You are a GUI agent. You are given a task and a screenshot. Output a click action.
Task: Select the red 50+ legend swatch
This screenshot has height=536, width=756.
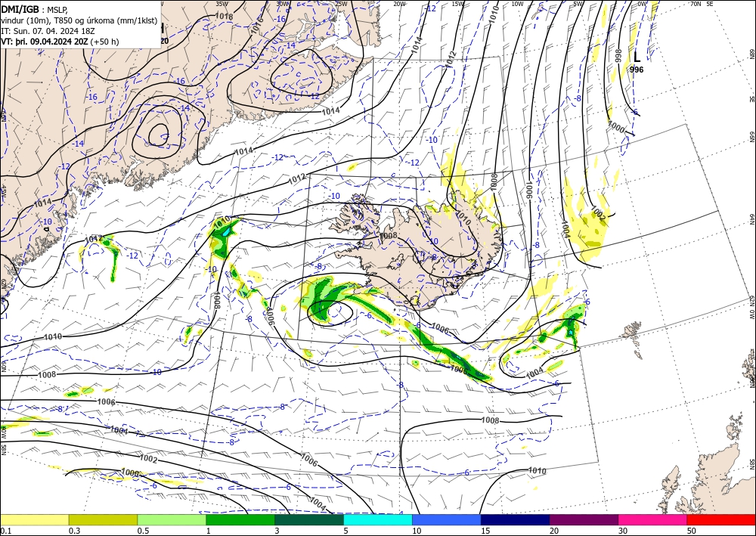pyautogui.click(x=721, y=519)
